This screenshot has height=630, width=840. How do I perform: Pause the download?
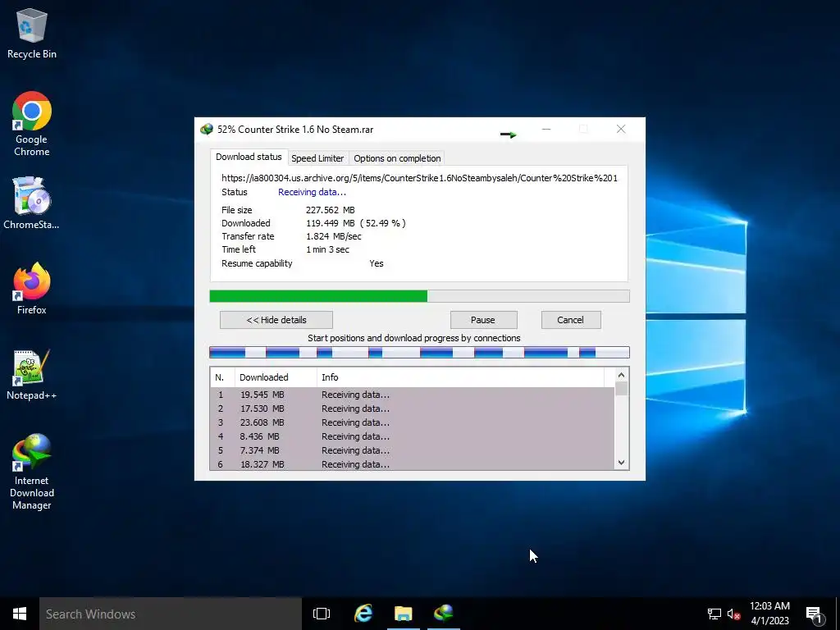click(483, 320)
